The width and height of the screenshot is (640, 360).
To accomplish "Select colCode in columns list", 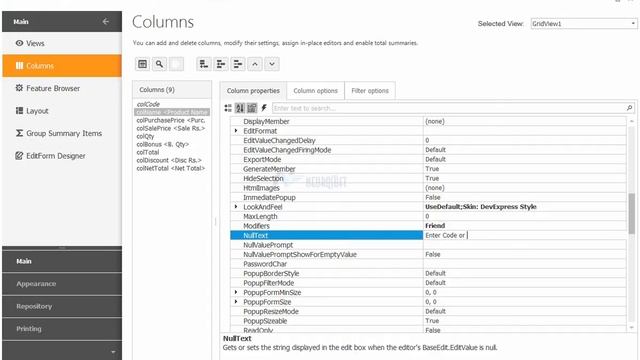I will [172, 104].
